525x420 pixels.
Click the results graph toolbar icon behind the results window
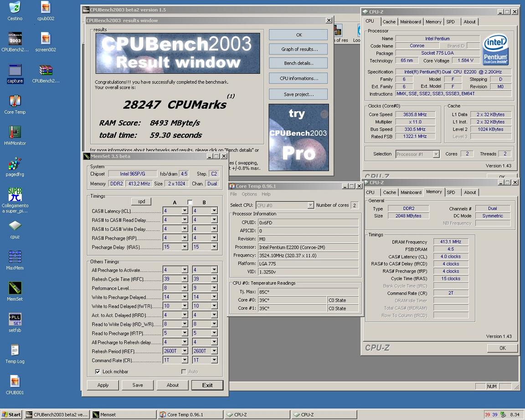338,31
